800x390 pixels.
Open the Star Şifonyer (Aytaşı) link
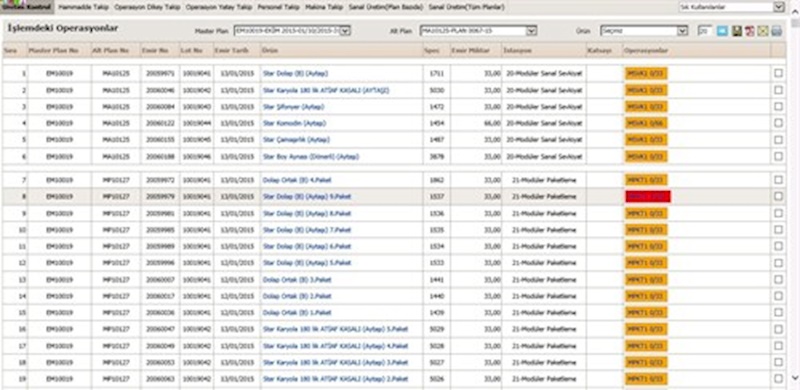pos(293,107)
